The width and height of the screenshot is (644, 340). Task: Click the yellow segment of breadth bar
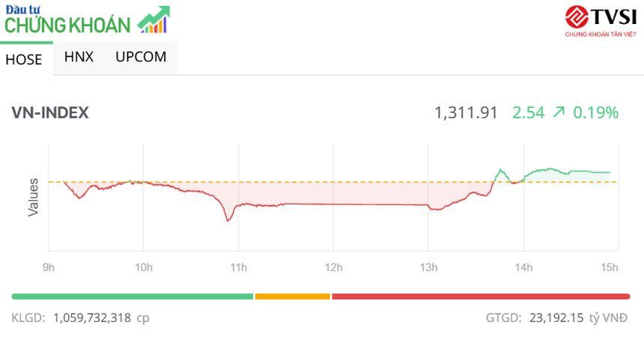(x=292, y=297)
